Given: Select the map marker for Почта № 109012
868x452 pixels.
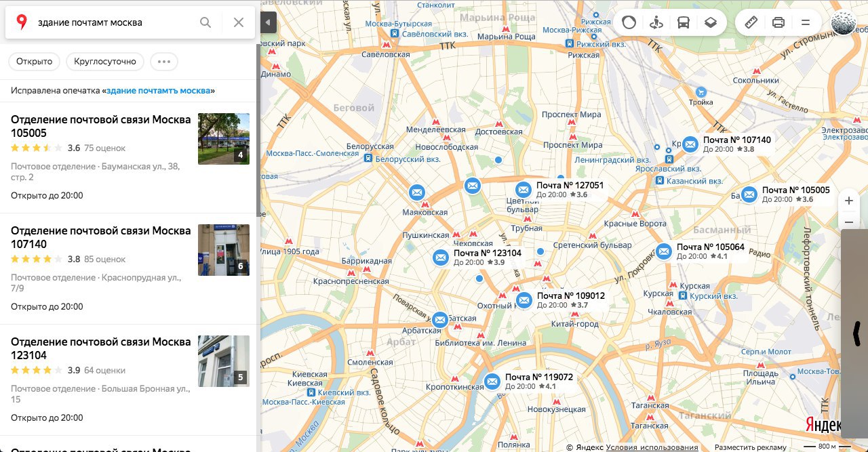Looking at the screenshot, I should tap(524, 300).
